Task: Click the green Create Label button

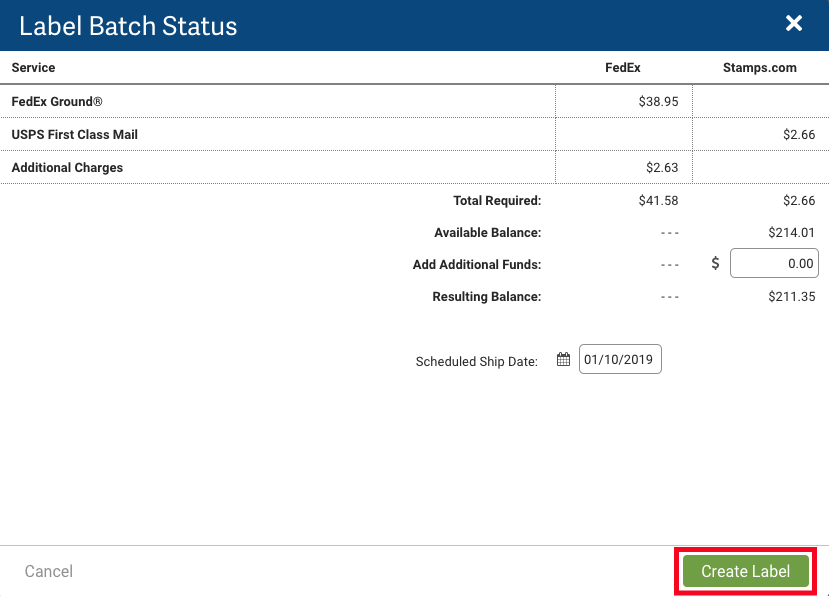Action: tap(745, 571)
